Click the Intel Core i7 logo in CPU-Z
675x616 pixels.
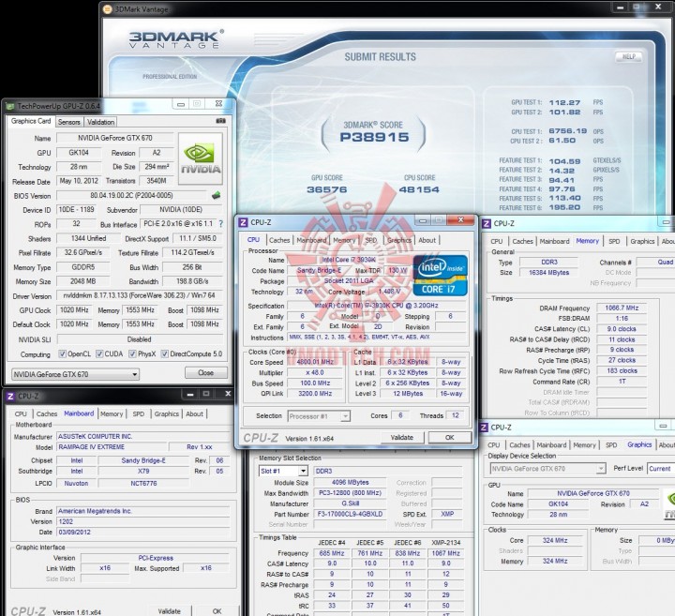(440, 276)
